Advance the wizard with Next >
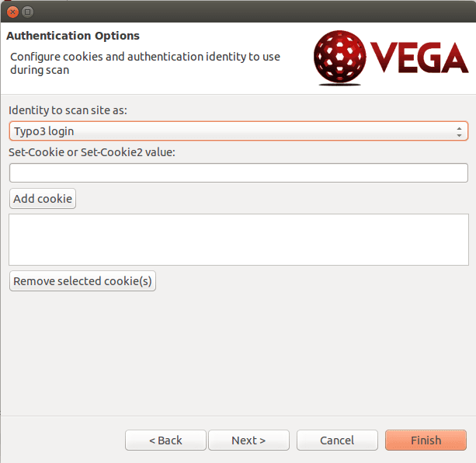This screenshot has height=463, width=476. coord(248,440)
